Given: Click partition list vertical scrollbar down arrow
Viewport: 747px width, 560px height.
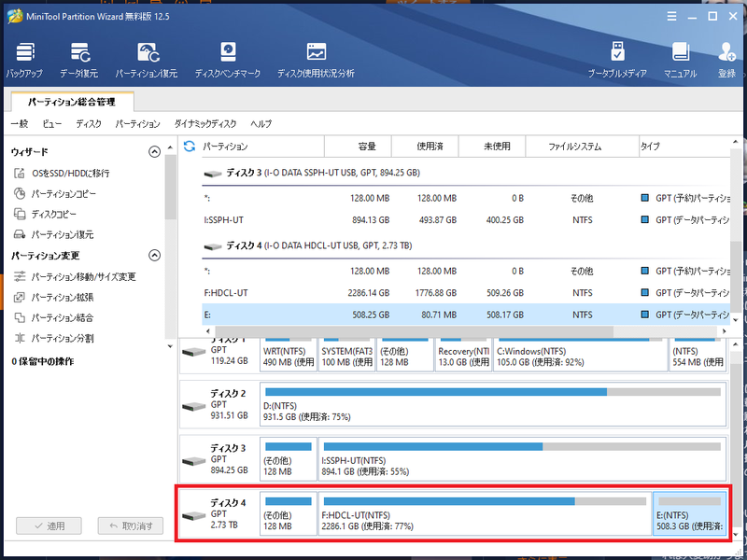Looking at the screenshot, I should tap(735, 319).
